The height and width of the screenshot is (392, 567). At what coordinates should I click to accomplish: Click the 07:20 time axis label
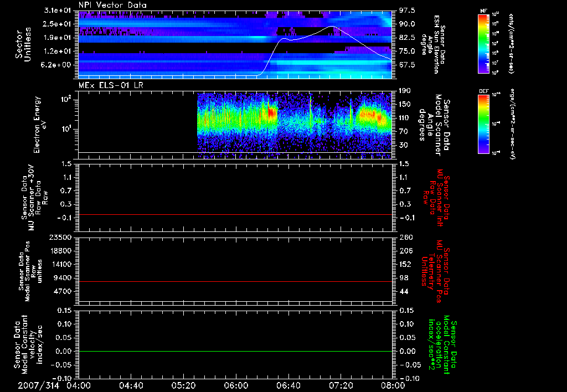point(341,385)
